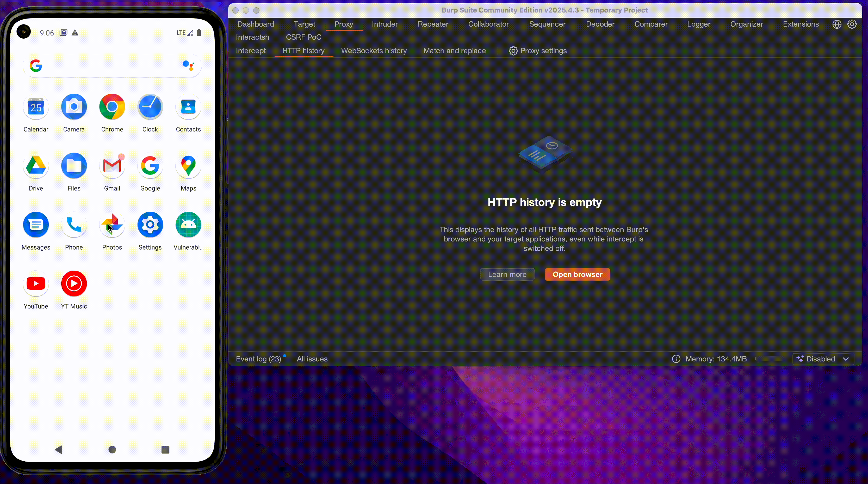Viewport: 868px width, 484px height.
Task: Open the Repeater tab
Action: (433, 24)
